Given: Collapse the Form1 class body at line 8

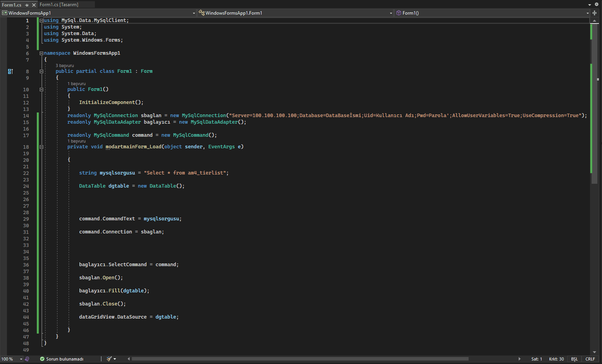Looking at the screenshot, I should click(41, 71).
